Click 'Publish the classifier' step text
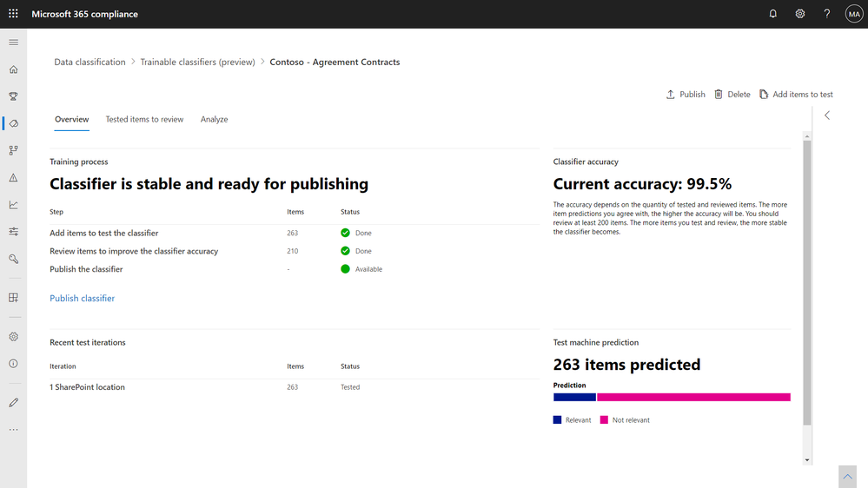868x488 pixels. pos(86,269)
